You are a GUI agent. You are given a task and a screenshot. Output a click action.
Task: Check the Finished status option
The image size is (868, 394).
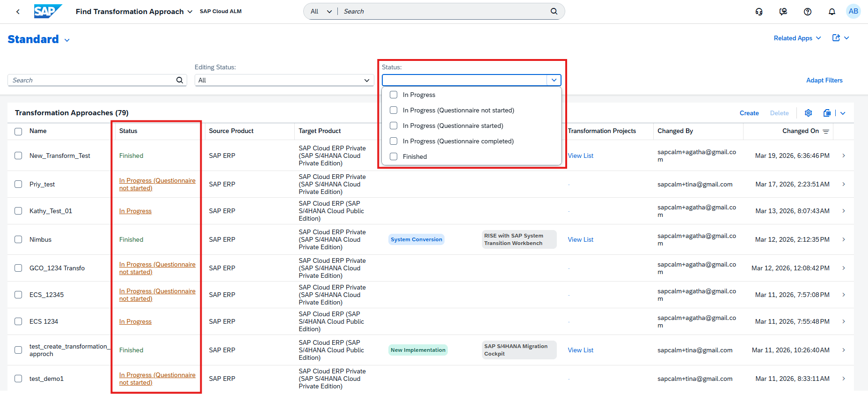pos(394,156)
